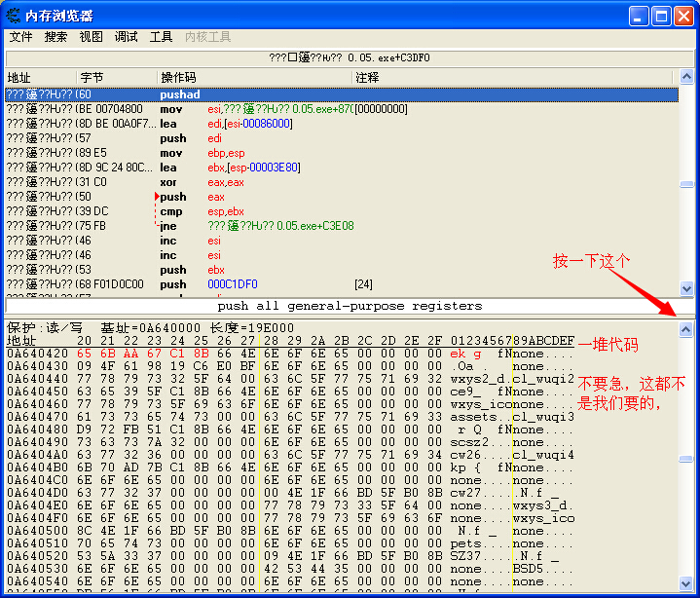Select the cmp esp,ebx instruction row
Viewport: 700px width, 598px height.
tap(292, 211)
